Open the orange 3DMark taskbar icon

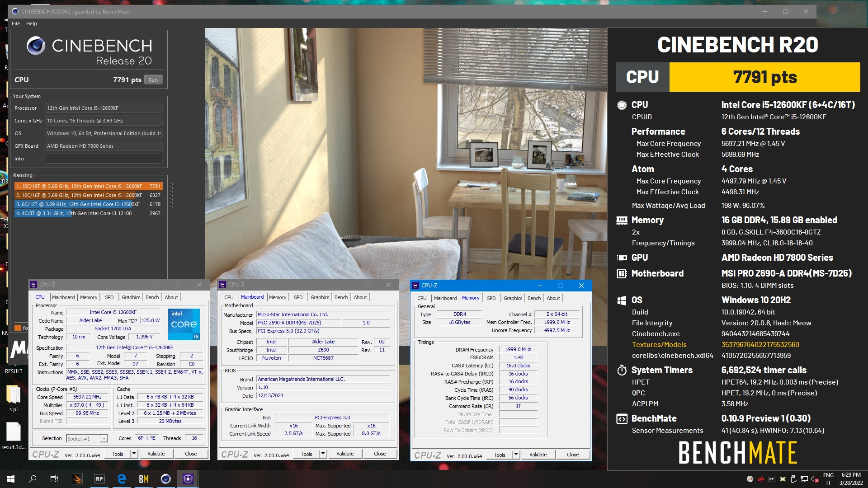point(77,479)
